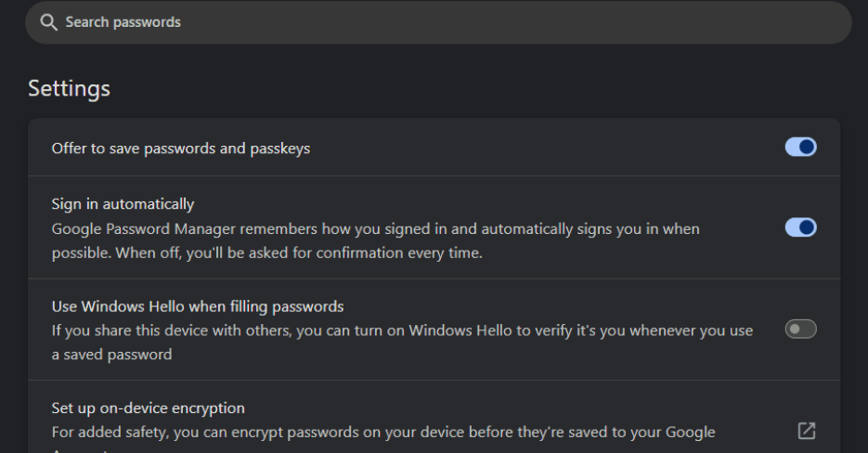Launch on-device encryption setup via the arrow-box icon
Image resolution: width=868 pixels, height=453 pixels.
(x=806, y=431)
